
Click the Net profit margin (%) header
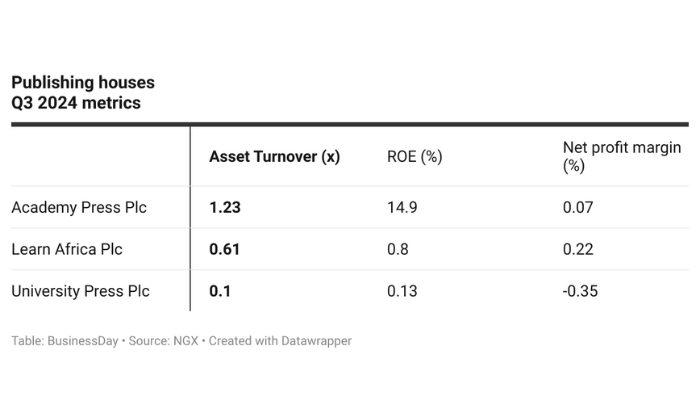pyautogui.click(x=621, y=157)
